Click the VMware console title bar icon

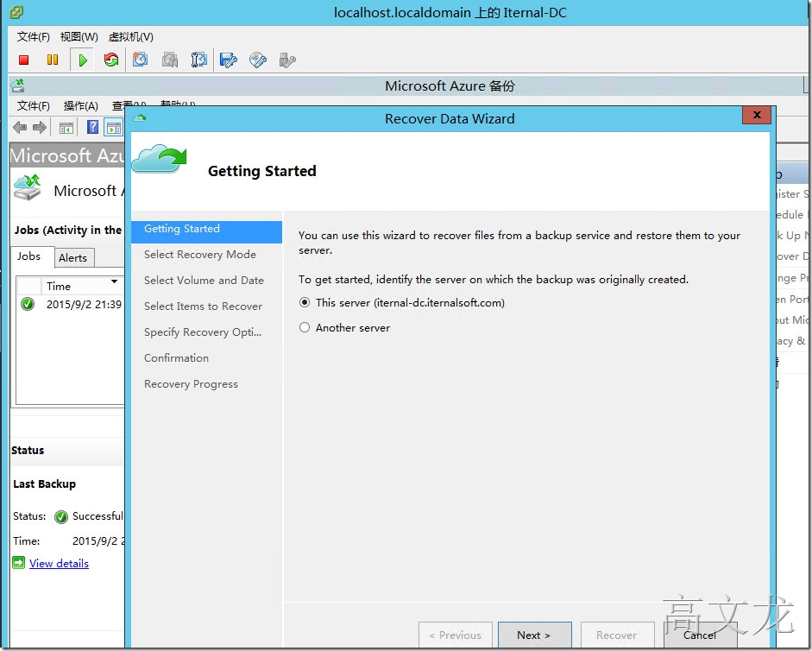point(17,11)
